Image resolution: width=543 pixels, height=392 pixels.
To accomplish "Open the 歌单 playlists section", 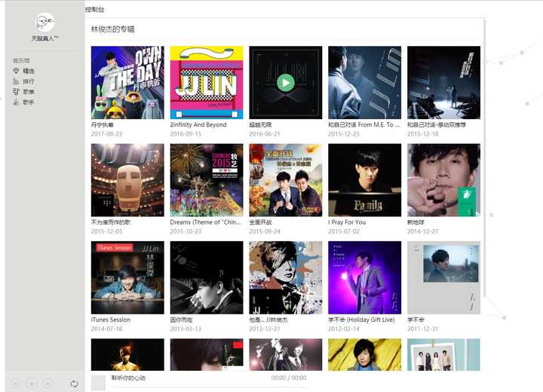I will 23,92.
